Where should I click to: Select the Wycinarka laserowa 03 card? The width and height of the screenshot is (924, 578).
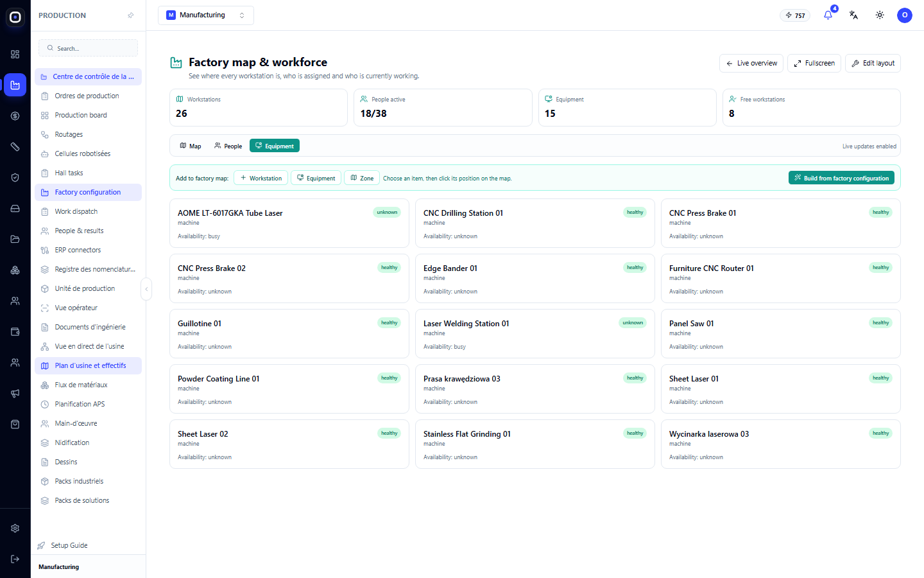coord(781,444)
